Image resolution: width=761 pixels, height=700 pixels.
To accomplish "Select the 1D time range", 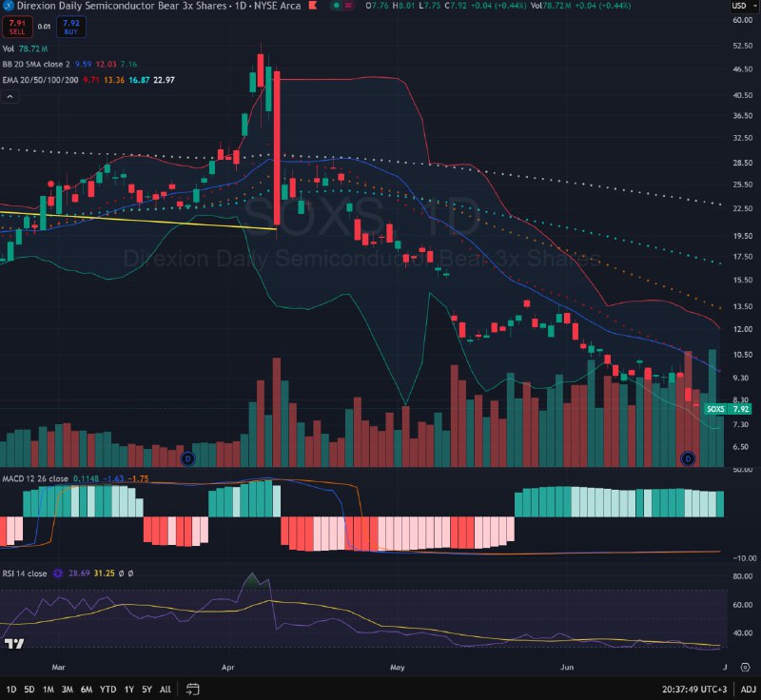I will [x=10, y=690].
